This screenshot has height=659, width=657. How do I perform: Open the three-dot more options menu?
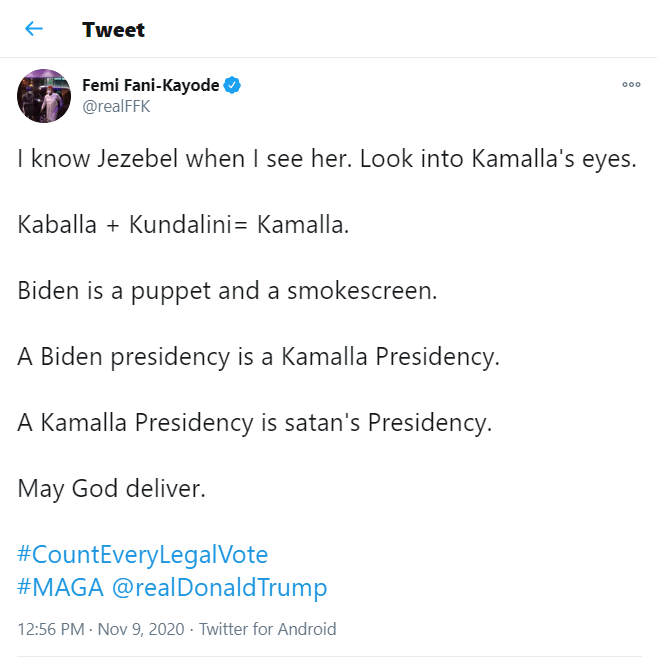click(x=631, y=85)
